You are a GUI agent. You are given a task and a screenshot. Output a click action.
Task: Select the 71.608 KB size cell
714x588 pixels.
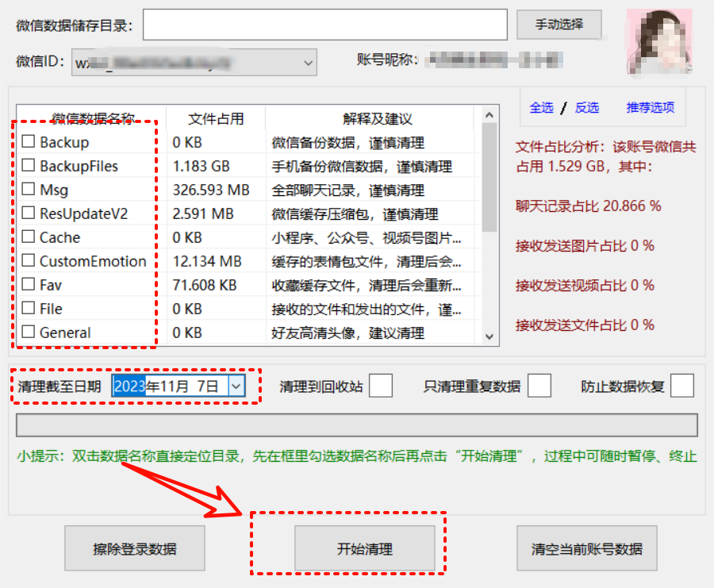(205, 285)
